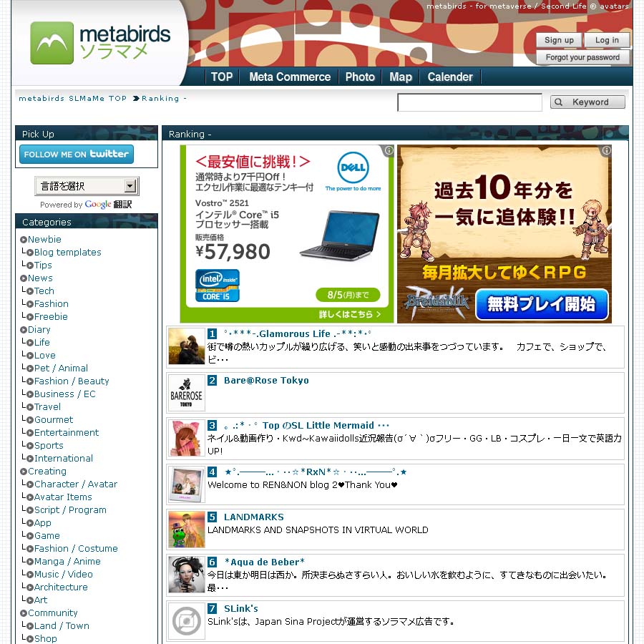Viewport: 644px width, 644px height.
Task: Open the *Aqua de Beber* title link
Action: pos(264,562)
